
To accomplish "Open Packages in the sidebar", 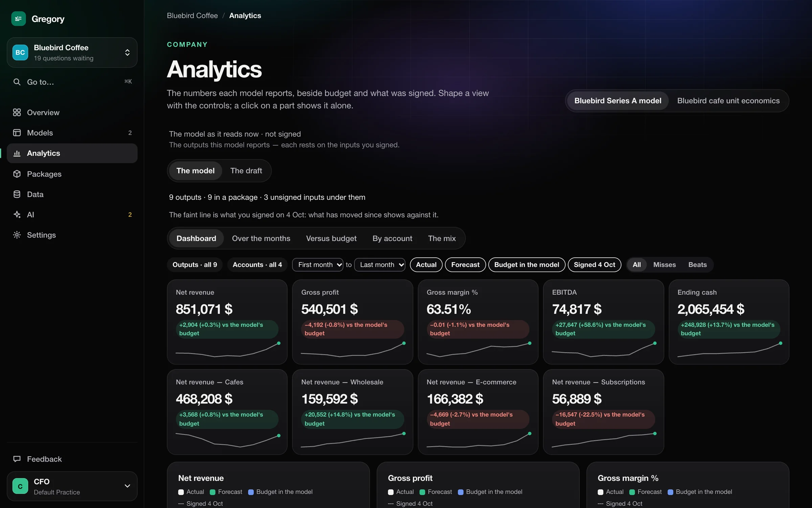I will (x=72, y=174).
